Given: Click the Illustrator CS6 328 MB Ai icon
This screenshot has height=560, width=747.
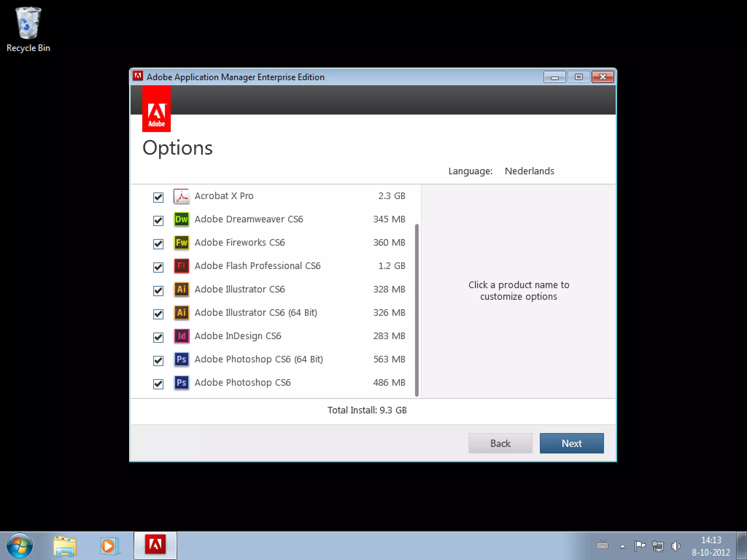Looking at the screenshot, I should [181, 289].
